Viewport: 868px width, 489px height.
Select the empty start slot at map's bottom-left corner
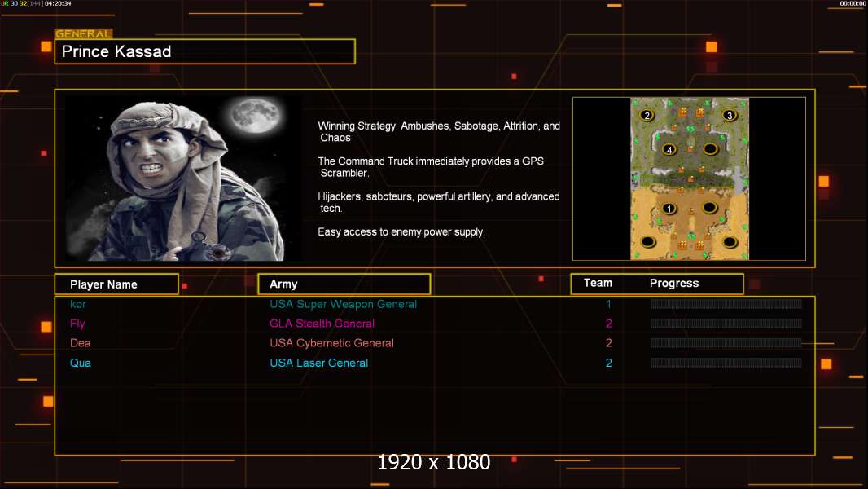click(x=647, y=241)
